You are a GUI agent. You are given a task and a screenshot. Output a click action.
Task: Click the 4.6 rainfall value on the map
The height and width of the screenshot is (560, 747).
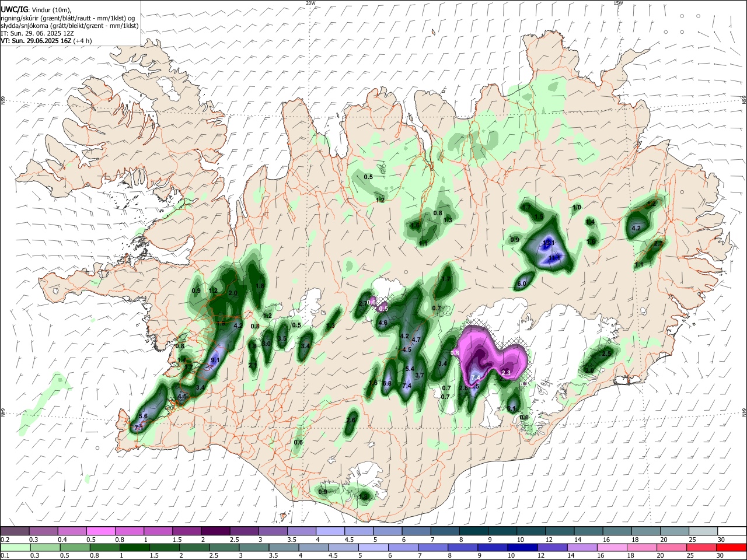tap(383, 323)
